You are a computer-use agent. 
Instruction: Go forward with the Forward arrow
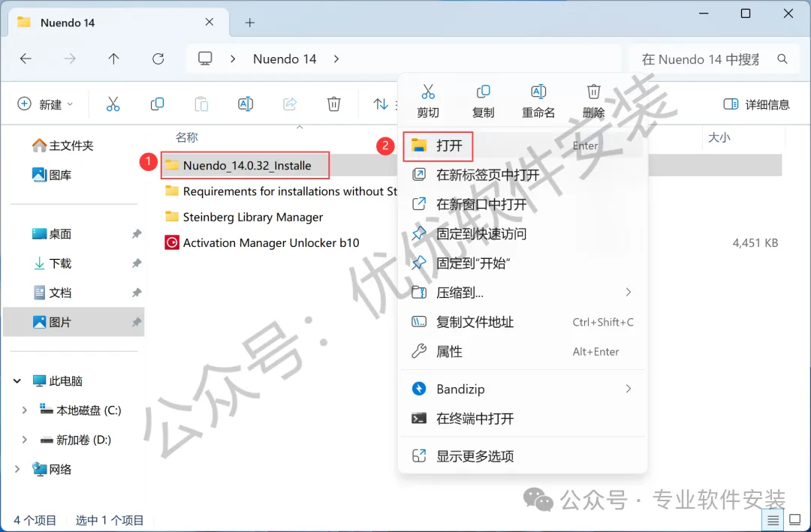click(70, 59)
